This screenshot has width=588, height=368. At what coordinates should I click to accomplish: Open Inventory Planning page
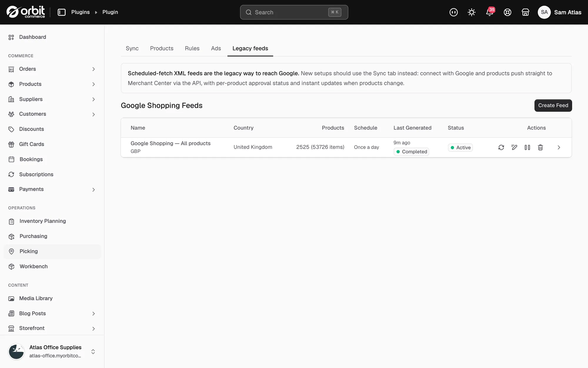tap(52, 221)
